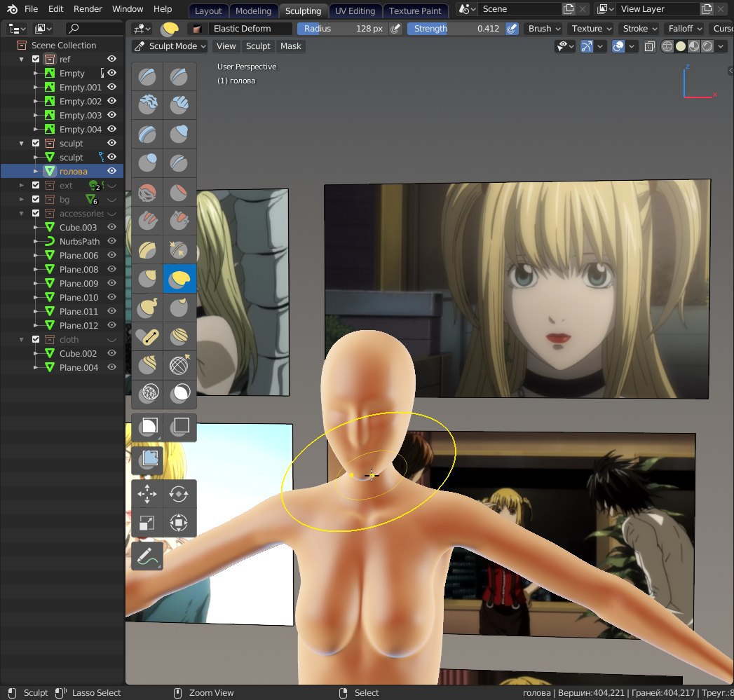Open the Sculpt Mode dropdown
The height and width of the screenshot is (700, 734).
pyautogui.click(x=170, y=46)
